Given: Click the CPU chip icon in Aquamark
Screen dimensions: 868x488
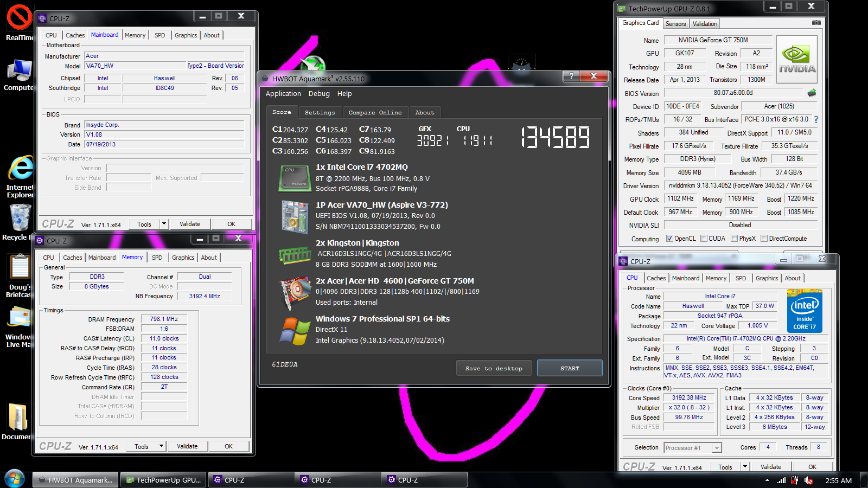Looking at the screenshot, I should (x=295, y=178).
